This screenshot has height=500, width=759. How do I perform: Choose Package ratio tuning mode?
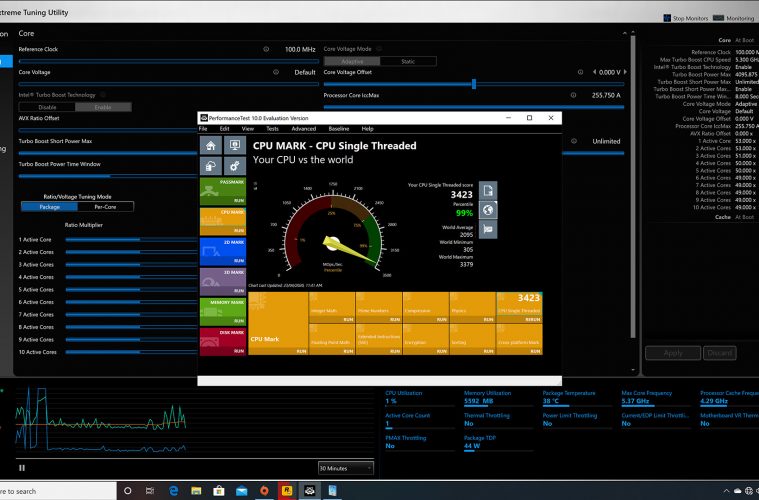tap(49, 207)
